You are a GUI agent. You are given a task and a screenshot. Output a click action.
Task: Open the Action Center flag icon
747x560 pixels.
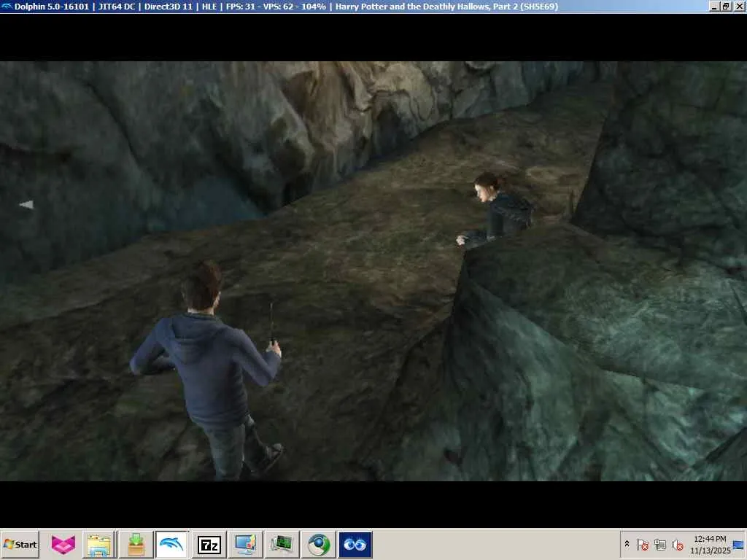pyautogui.click(x=643, y=545)
